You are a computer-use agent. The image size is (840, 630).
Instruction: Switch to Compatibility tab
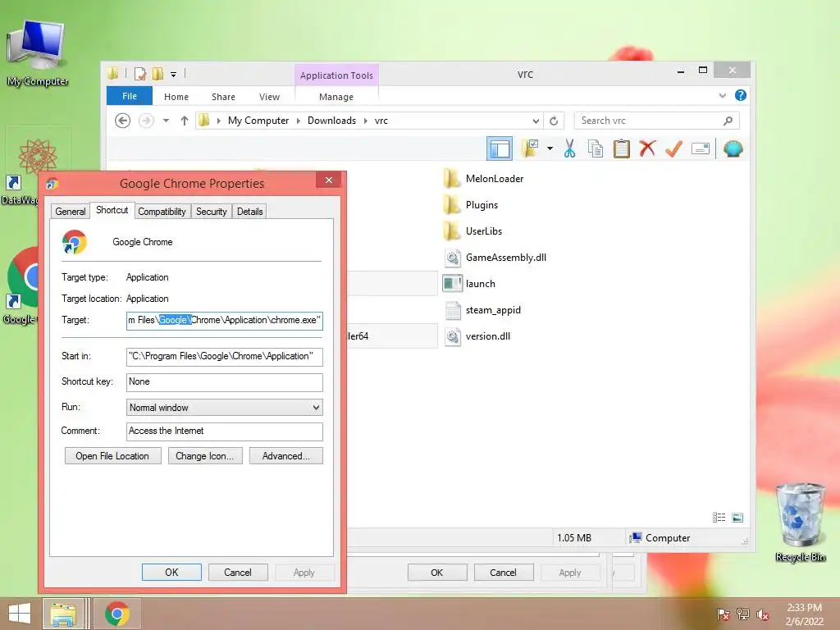point(162,212)
